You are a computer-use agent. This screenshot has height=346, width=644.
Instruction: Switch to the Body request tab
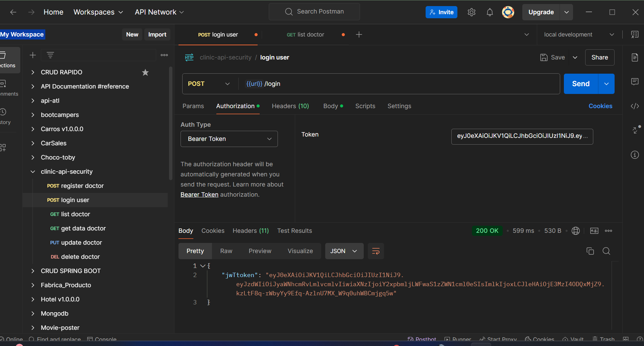point(333,106)
